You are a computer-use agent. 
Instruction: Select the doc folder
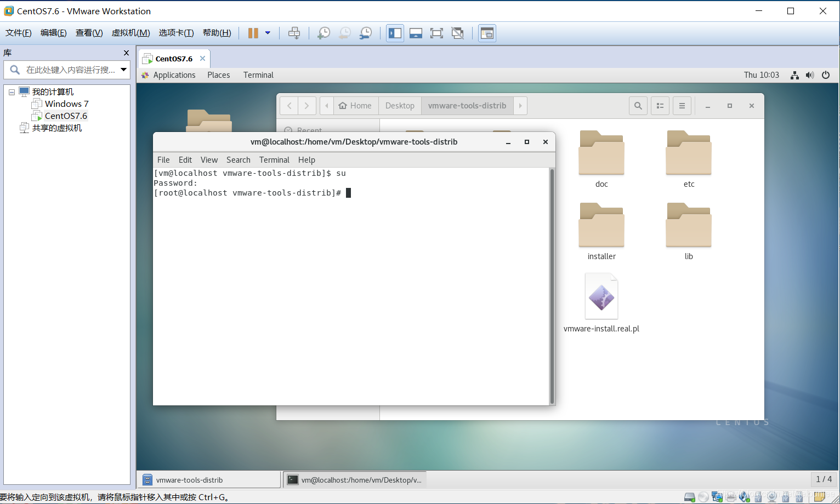pyautogui.click(x=601, y=159)
